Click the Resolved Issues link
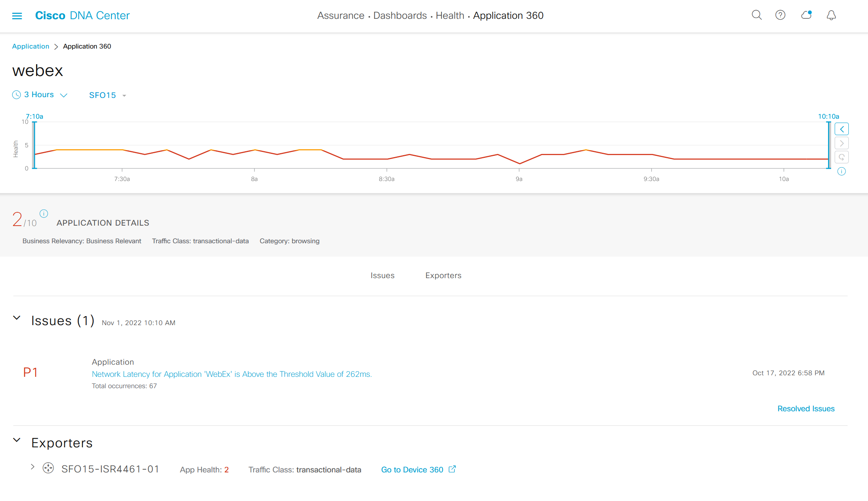868x501 pixels. [806, 409]
